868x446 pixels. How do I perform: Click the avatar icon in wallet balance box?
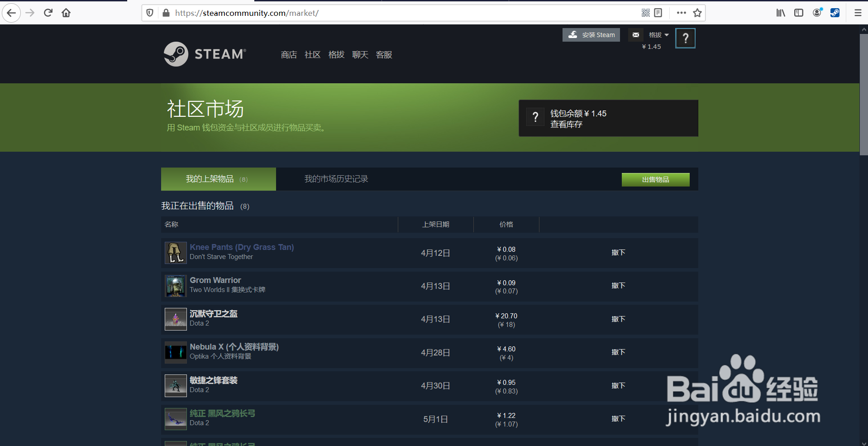pyautogui.click(x=535, y=117)
